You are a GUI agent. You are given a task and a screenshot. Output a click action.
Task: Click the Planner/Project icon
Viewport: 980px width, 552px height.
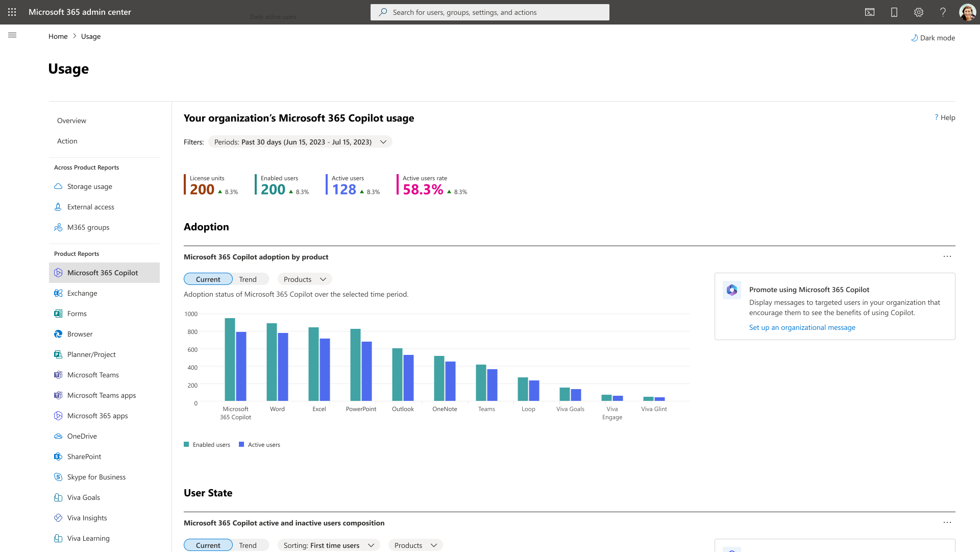click(58, 354)
